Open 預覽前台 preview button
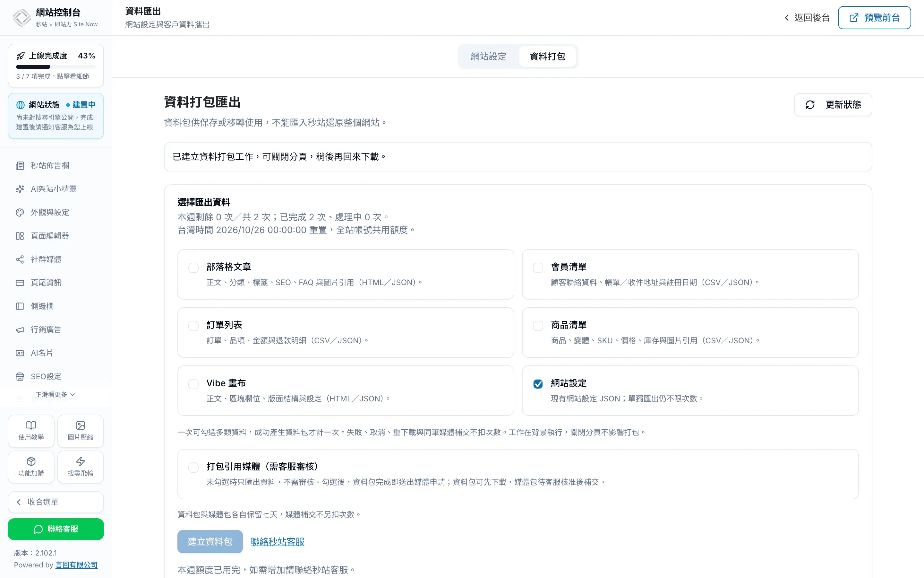The width and height of the screenshot is (924, 578). [x=874, y=18]
